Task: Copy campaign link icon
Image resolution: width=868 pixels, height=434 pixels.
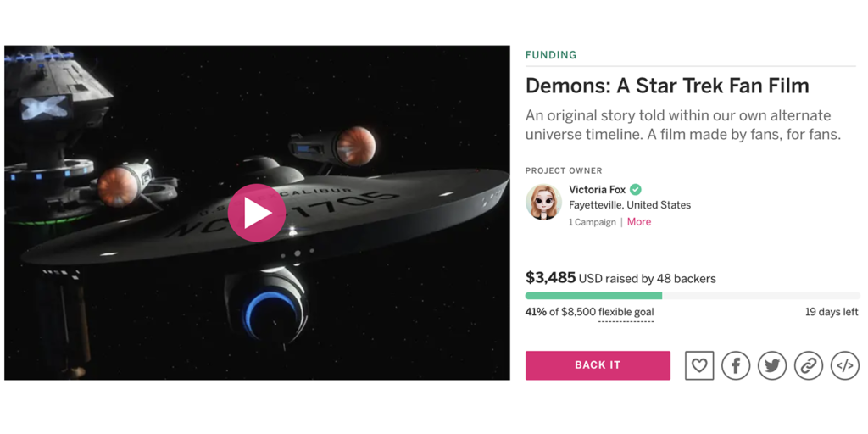Action: pyautogui.click(x=809, y=365)
